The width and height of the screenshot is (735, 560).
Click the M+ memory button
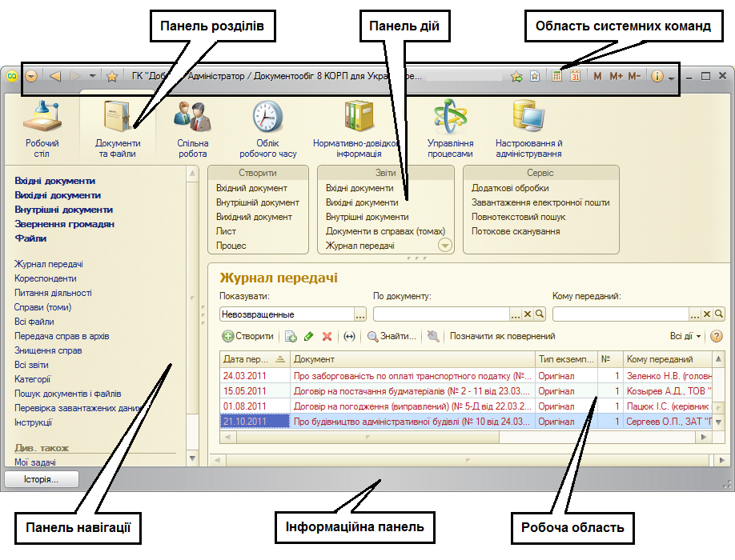point(616,76)
